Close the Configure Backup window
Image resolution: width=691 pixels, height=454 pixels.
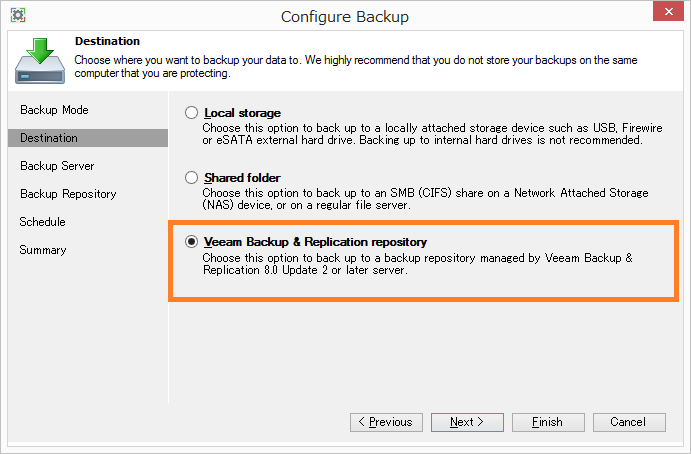[668, 11]
